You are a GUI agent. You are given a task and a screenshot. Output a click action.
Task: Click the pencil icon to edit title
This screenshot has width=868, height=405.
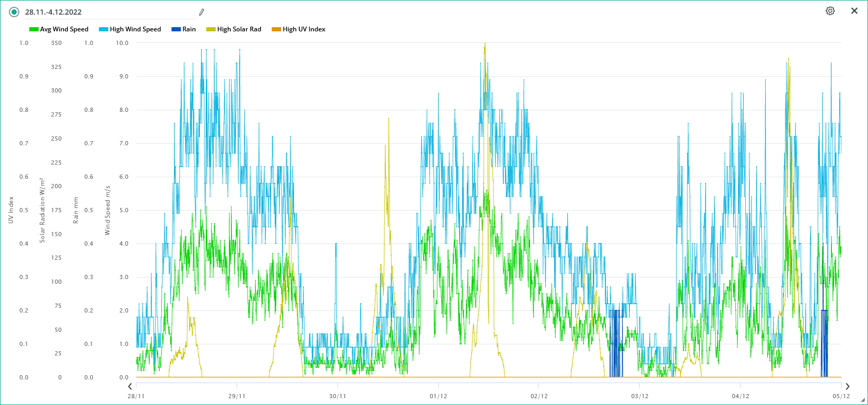202,12
